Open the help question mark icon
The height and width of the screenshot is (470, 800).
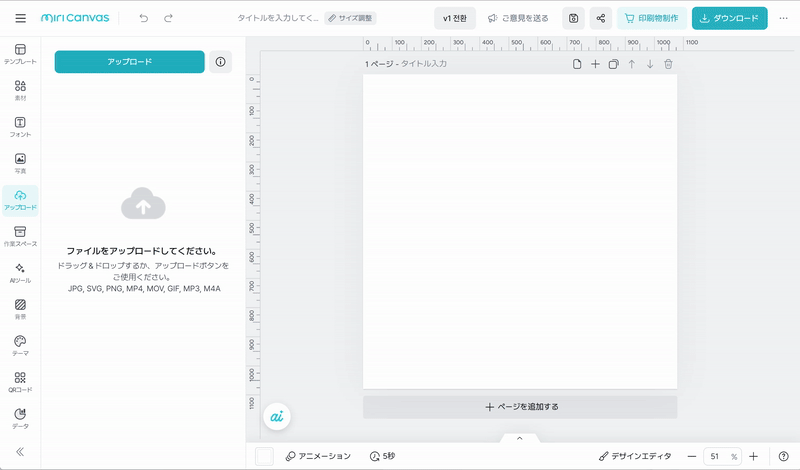click(782, 456)
